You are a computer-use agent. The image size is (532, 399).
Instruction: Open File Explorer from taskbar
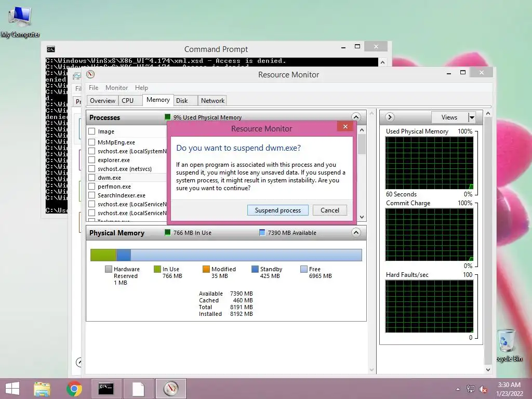(x=42, y=389)
